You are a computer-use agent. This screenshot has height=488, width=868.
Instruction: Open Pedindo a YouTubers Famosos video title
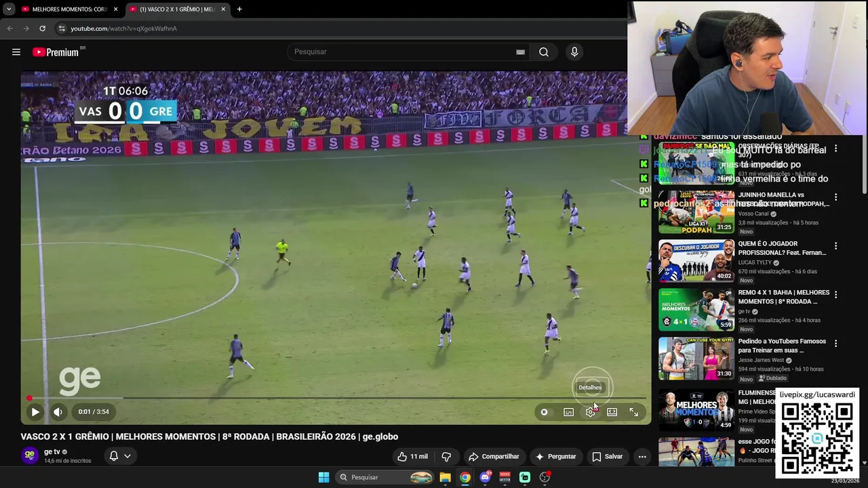[782, 346]
